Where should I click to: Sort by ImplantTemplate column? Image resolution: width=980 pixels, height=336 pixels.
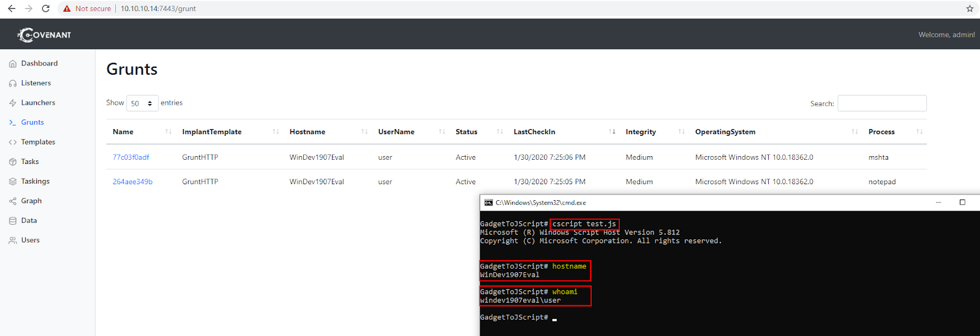tap(230, 132)
